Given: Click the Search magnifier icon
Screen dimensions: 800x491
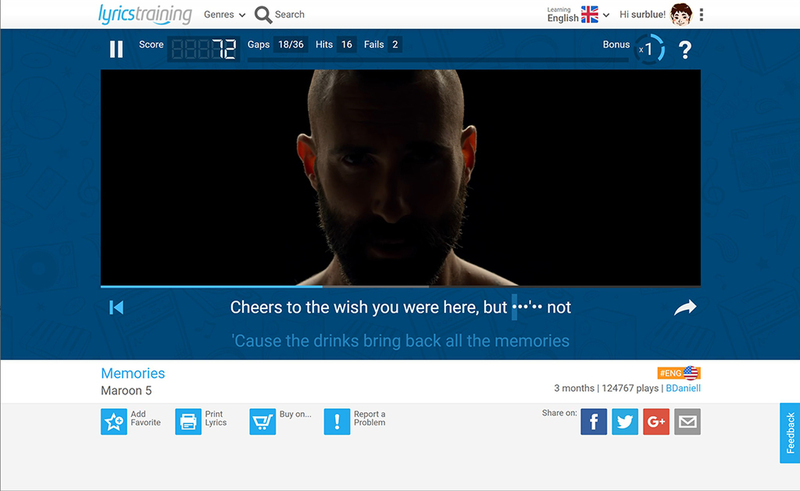Looking at the screenshot, I should 263,15.
